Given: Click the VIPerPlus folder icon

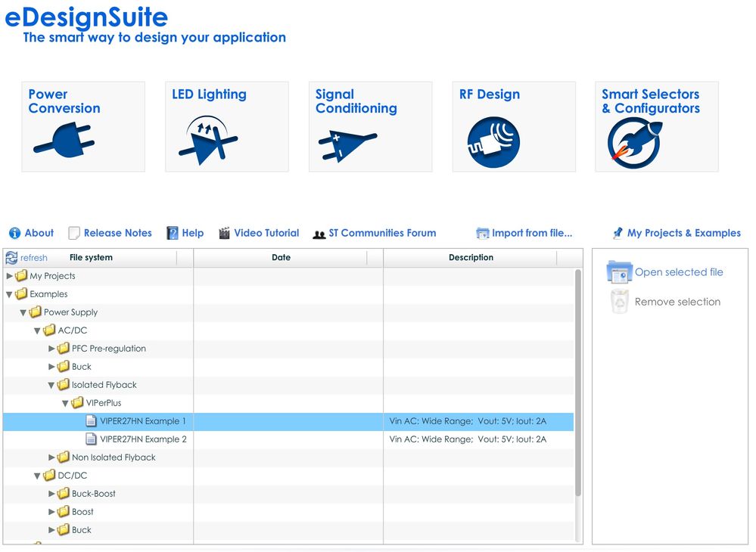Looking at the screenshot, I should (x=77, y=403).
